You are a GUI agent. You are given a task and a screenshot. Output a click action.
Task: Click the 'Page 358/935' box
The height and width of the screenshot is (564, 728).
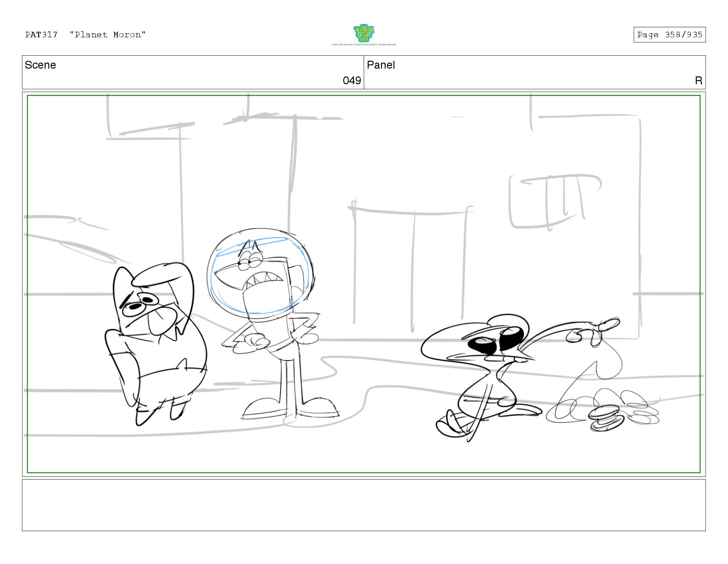pos(670,35)
